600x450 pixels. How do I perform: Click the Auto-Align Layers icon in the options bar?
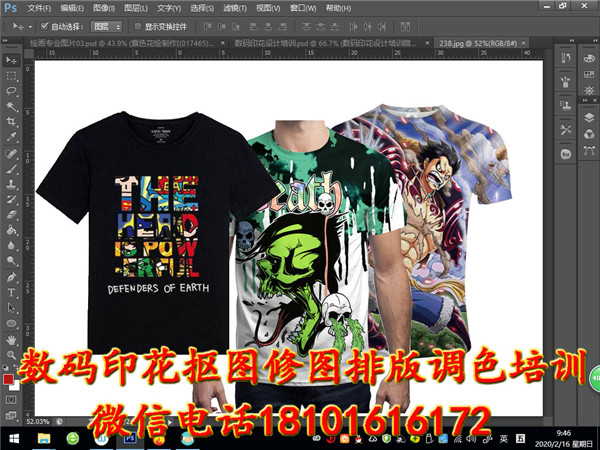pyautogui.click(x=405, y=26)
